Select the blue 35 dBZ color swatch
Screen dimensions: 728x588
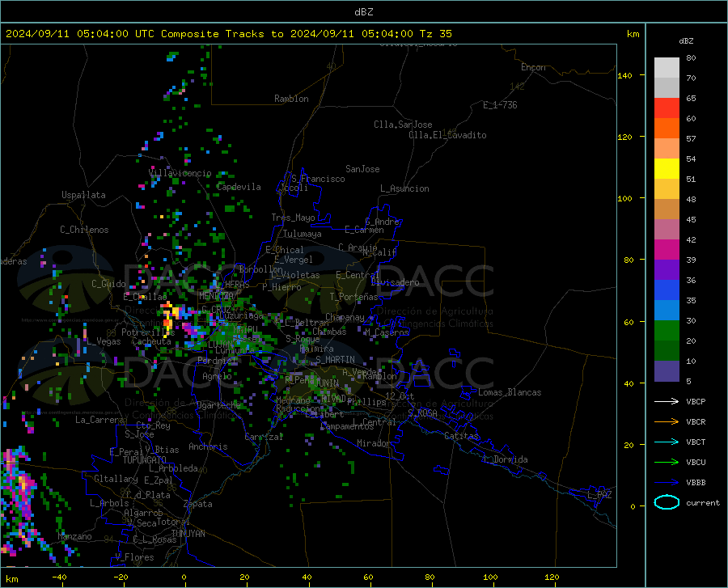point(667,290)
